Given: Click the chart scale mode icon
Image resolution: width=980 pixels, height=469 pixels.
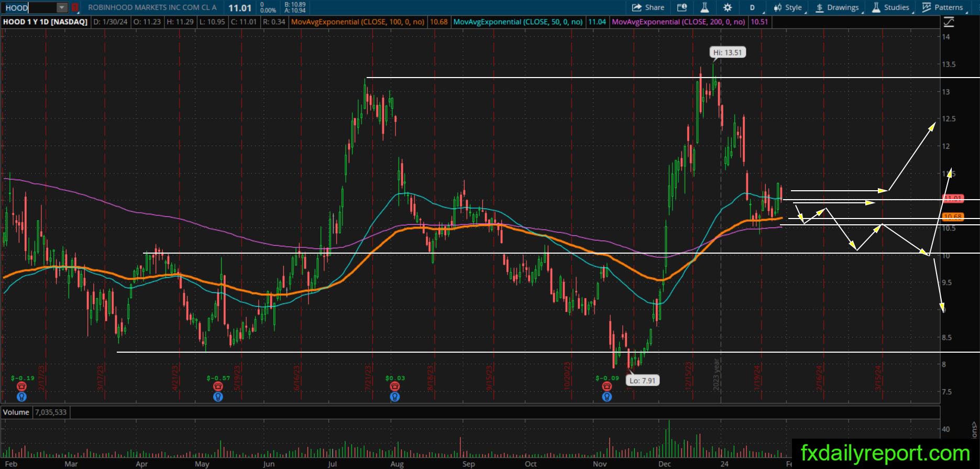Looking at the screenshot, I should 949,22.
